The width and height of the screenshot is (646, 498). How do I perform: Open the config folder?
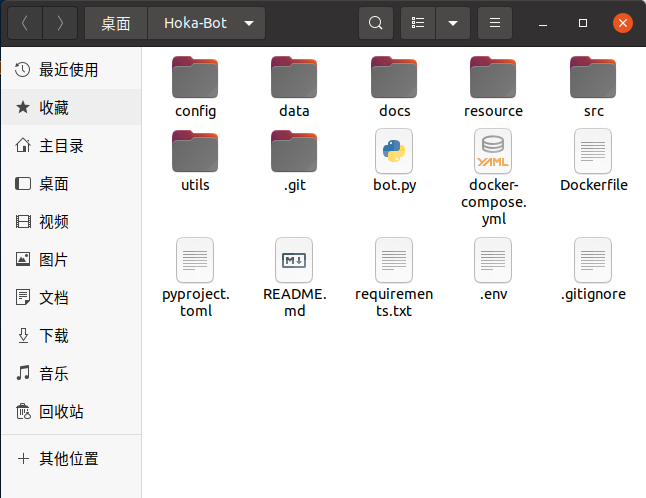pyautogui.click(x=195, y=77)
